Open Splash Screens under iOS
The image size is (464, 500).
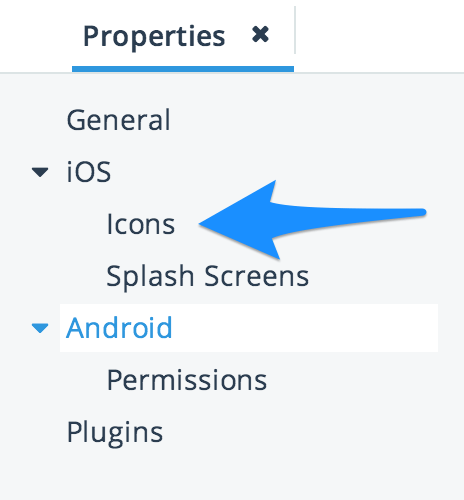[207, 276]
